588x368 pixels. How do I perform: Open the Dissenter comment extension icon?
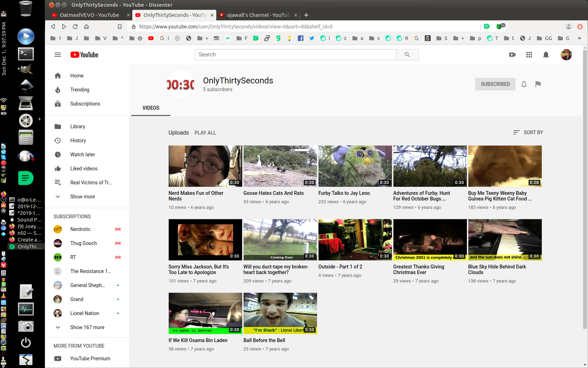coord(487,26)
